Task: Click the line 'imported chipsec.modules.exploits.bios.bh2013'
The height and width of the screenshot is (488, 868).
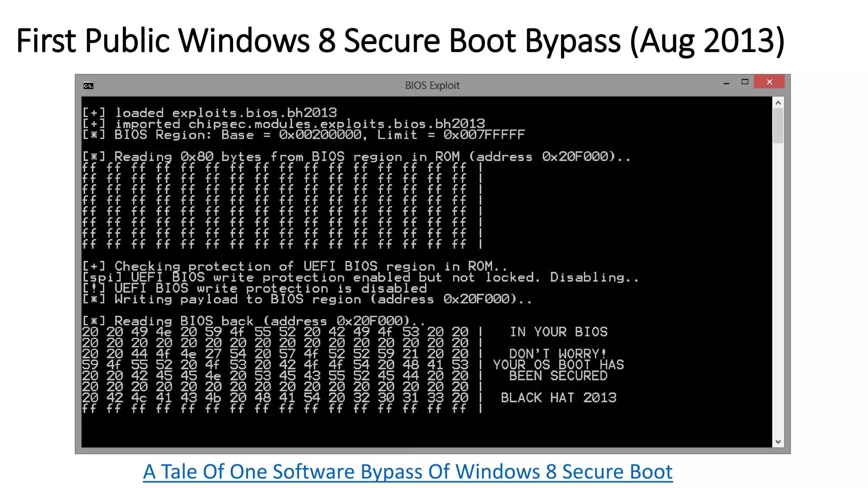Action: pyautogui.click(x=284, y=124)
